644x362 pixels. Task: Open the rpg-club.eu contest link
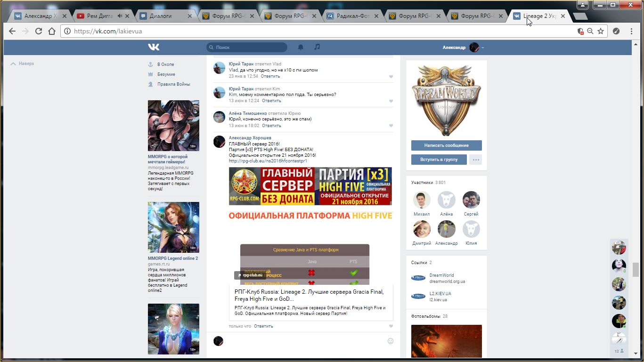(268, 161)
